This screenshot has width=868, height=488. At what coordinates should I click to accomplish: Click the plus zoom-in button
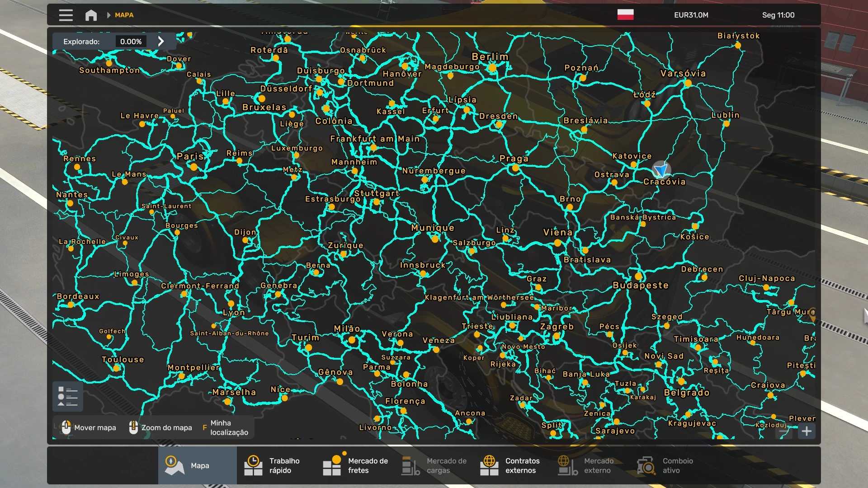click(807, 432)
